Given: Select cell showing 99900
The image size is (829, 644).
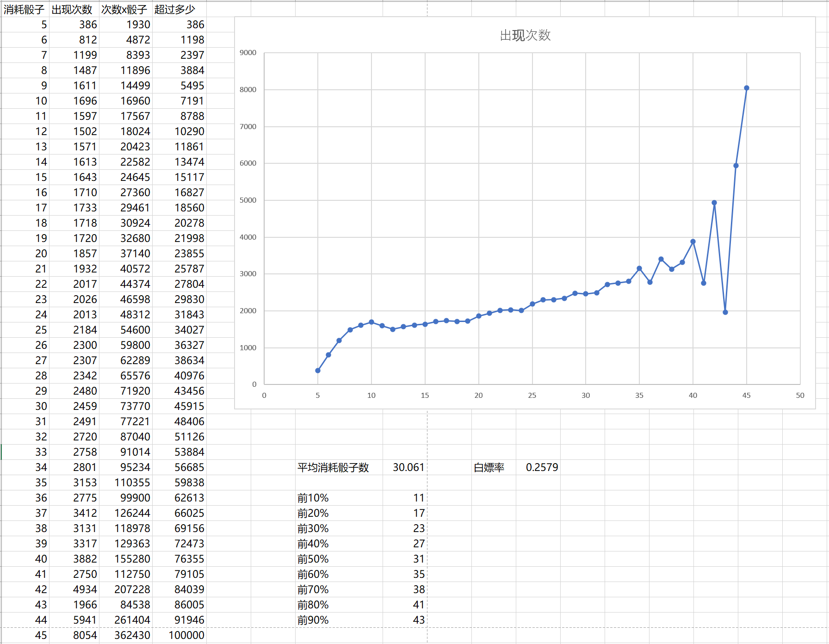Looking at the screenshot, I should [125, 498].
